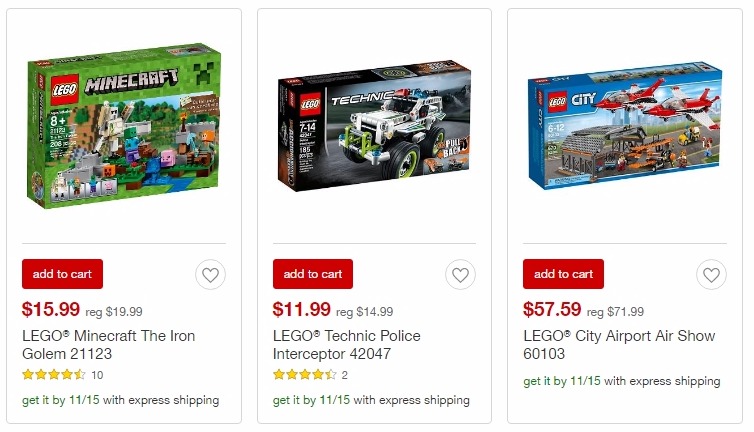Favorite the City Airport Air Show with heart

coord(711,275)
